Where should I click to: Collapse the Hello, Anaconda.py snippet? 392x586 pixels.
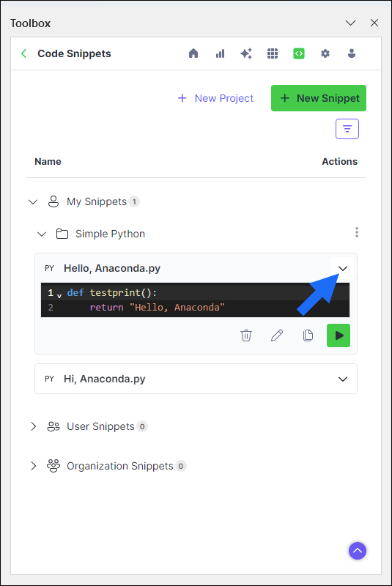[x=343, y=268]
